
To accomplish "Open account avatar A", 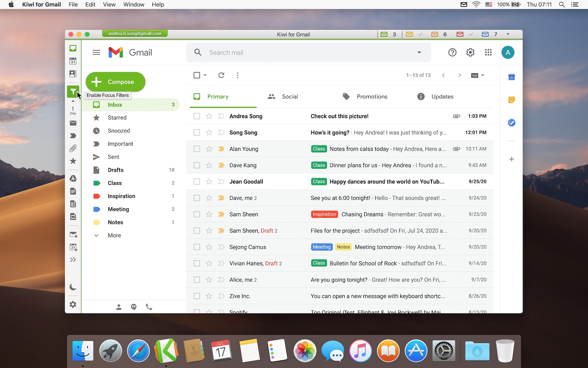I will (508, 53).
